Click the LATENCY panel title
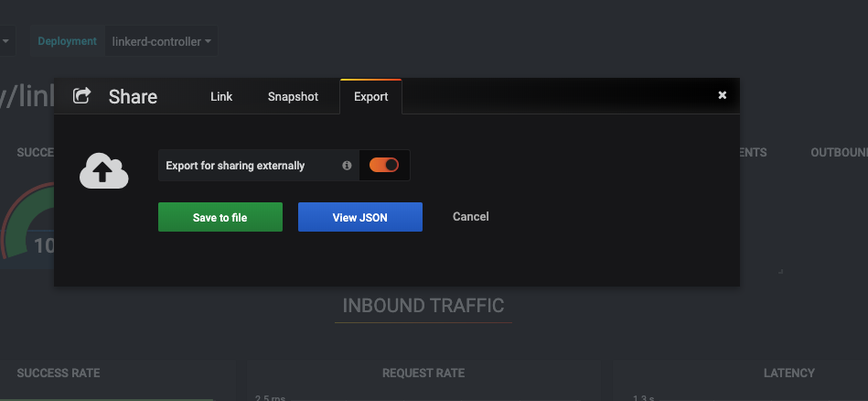This screenshot has height=401, width=868. point(788,374)
